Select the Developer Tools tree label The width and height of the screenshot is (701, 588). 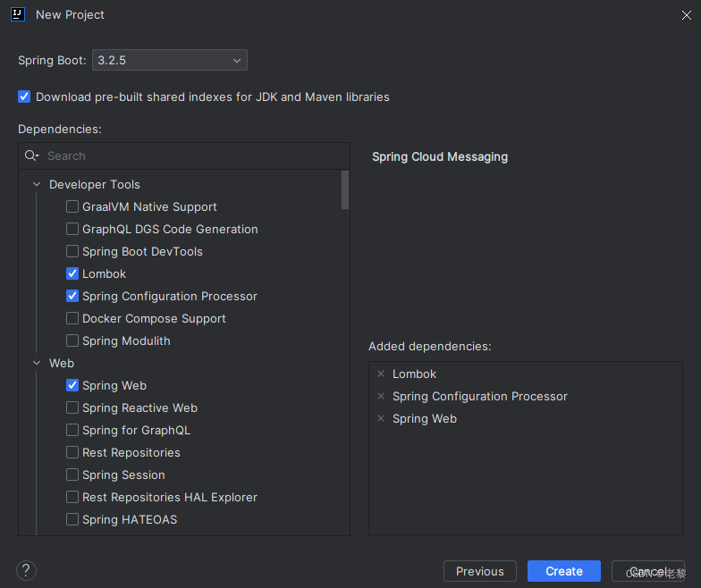(95, 184)
